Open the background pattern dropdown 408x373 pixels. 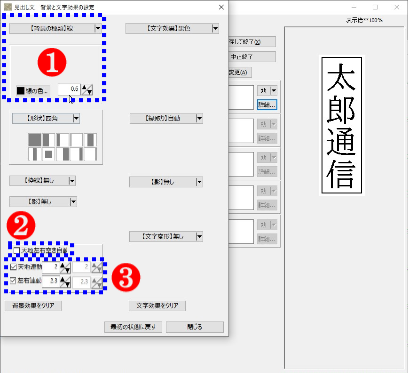42,181
